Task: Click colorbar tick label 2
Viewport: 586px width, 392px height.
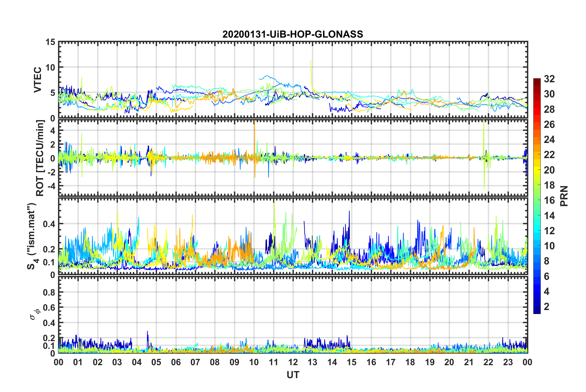Action: pyautogui.click(x=547, y=306)
